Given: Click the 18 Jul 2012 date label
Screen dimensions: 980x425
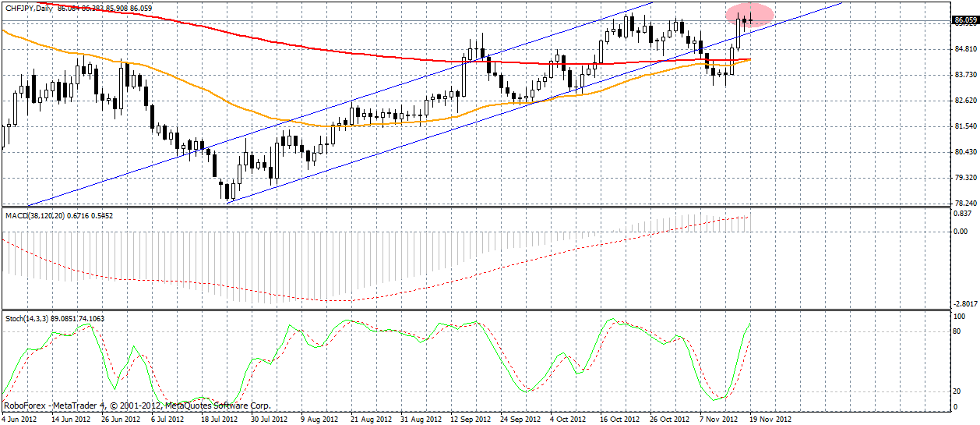Looking at the screenshot, I should [x=220, y=420].
